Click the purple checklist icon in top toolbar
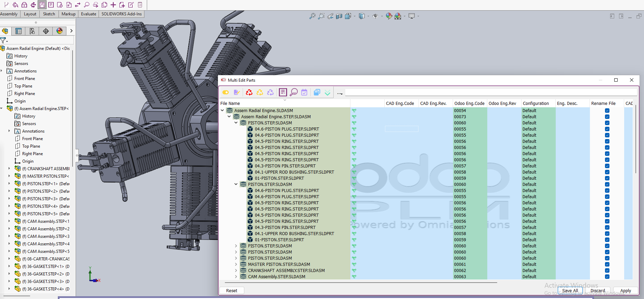Screen dimensions: 644x299 click(140, 5)
